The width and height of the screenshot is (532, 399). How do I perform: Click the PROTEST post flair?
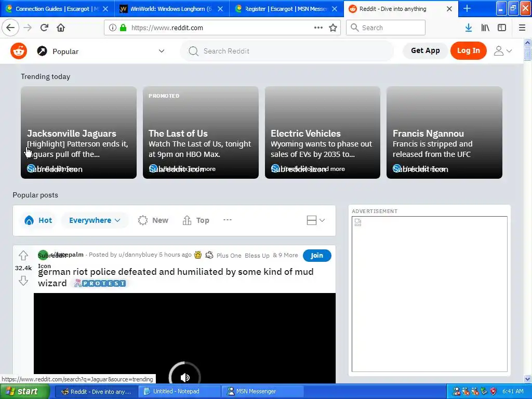100,283
